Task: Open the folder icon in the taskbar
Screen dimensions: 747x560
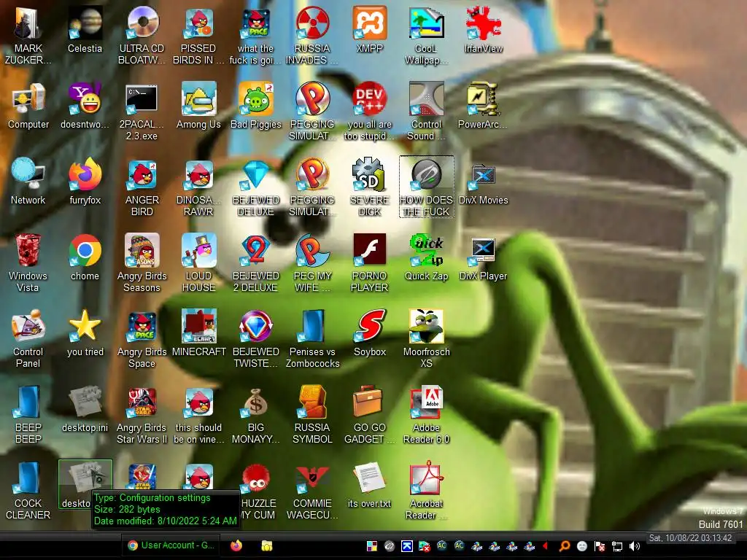Action: pos(267,545)
